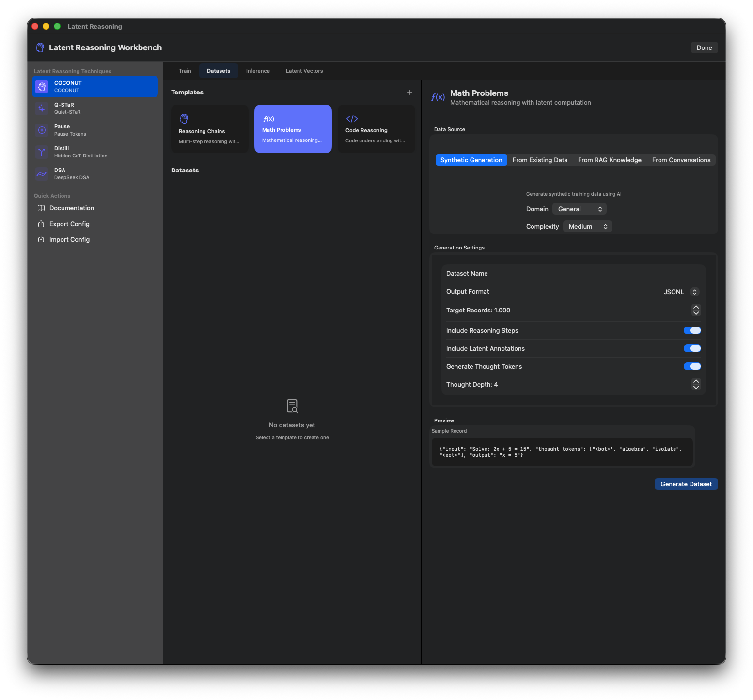Screen dimensions: 753x700
Task: Select the COCONUT technique icon
Action: click(x=42, y=86)
